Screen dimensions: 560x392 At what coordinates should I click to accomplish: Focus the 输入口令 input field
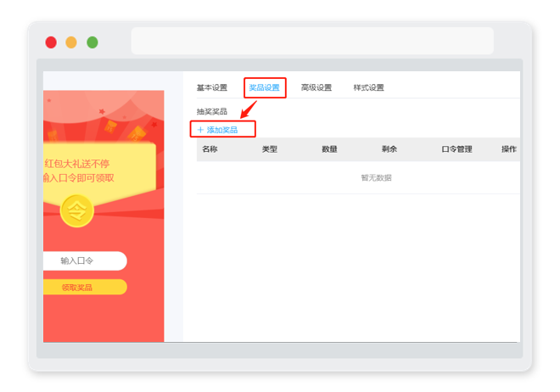click(85, 261)
